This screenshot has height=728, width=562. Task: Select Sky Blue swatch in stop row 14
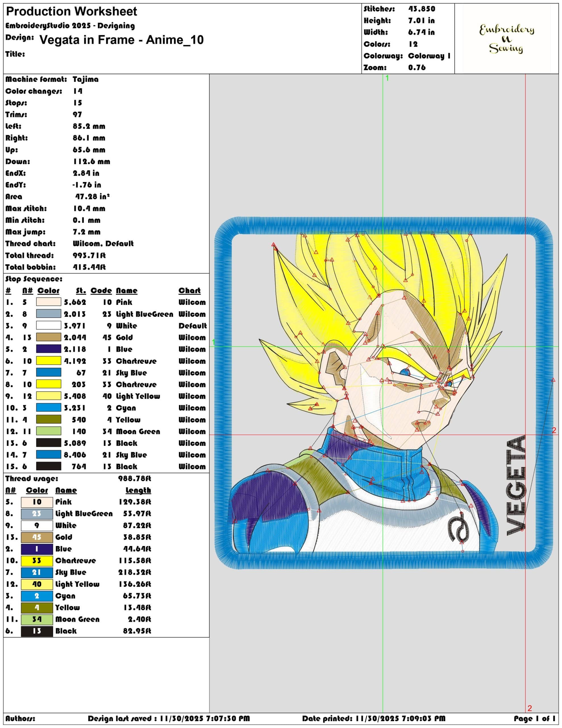point(49,455)
